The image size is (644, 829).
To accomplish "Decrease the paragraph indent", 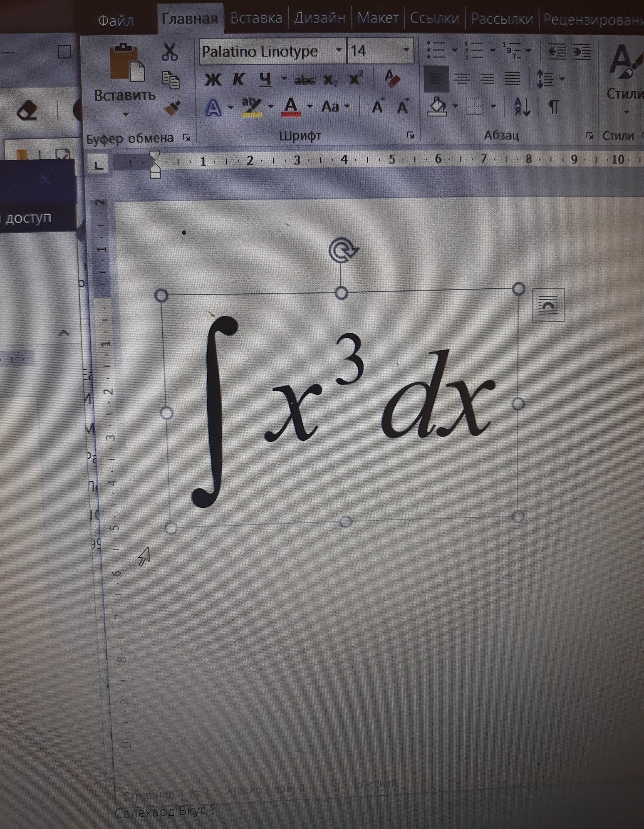I will [556, 51].
